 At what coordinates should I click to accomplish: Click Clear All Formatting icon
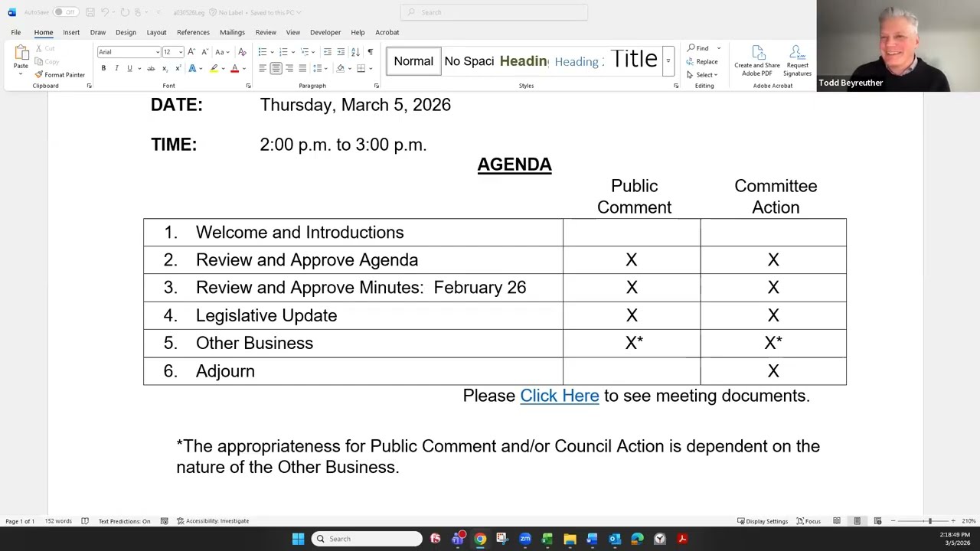[x=242, y=52]
